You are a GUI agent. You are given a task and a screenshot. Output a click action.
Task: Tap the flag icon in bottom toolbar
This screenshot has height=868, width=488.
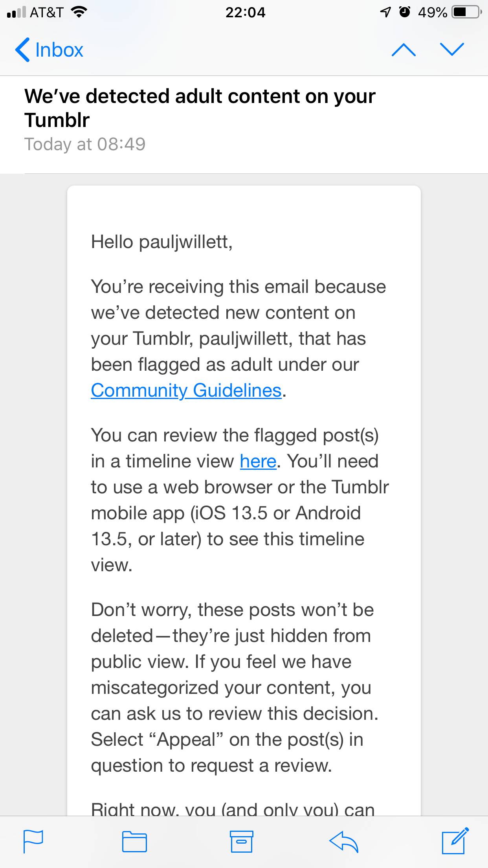[33, 841]
